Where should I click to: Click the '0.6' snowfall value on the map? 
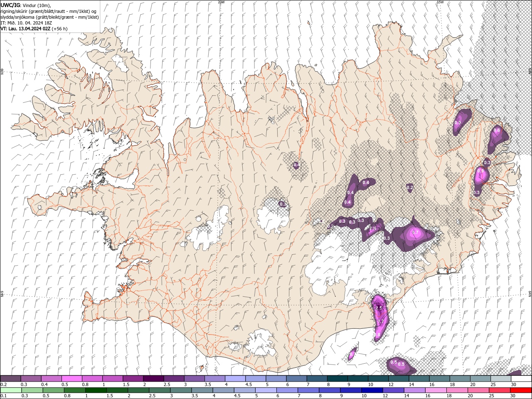[x=497, y=131]
